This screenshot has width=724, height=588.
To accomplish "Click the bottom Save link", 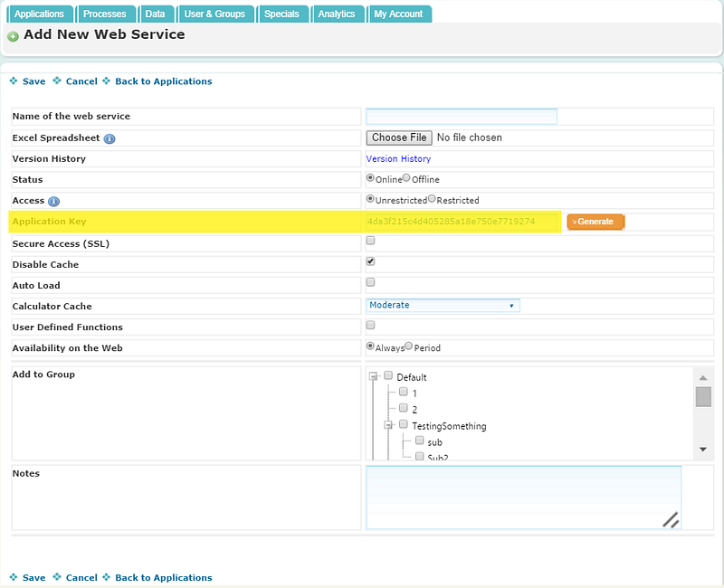I will coord(34,577).
